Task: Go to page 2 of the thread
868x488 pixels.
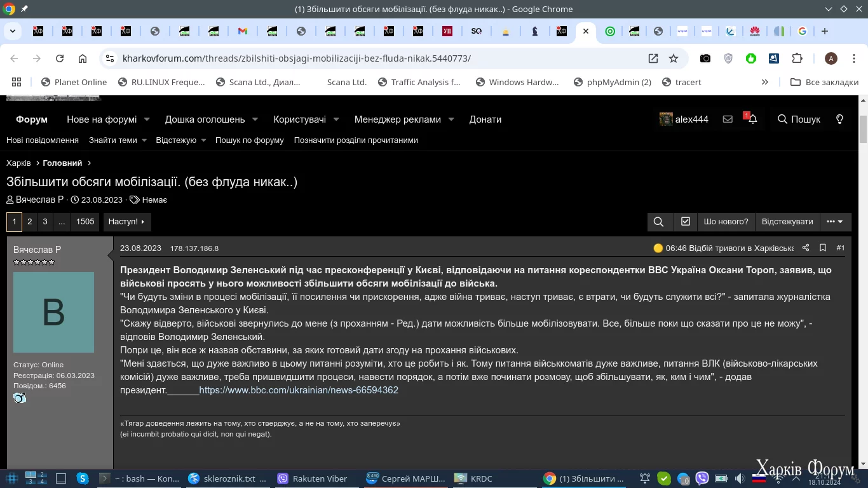Action: pos(29,222)
